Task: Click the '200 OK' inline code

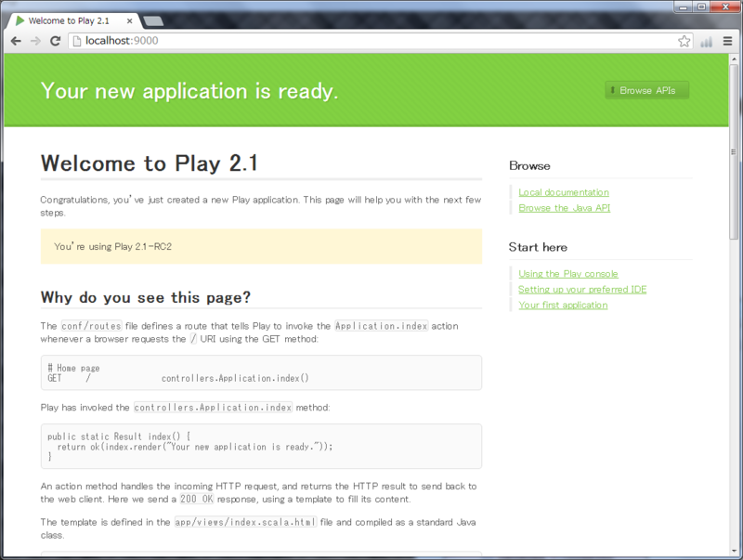Action: point(197,499)
